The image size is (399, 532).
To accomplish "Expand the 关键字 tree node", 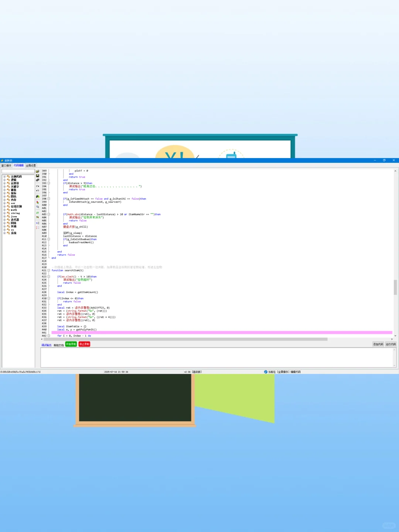I will pyautogui.click(x=4, y=187).
